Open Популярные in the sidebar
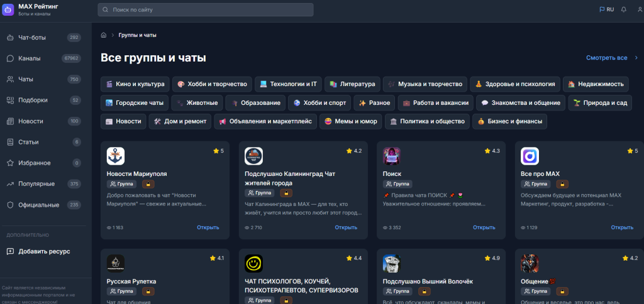 pyautogui.click(x=43, y=184)
